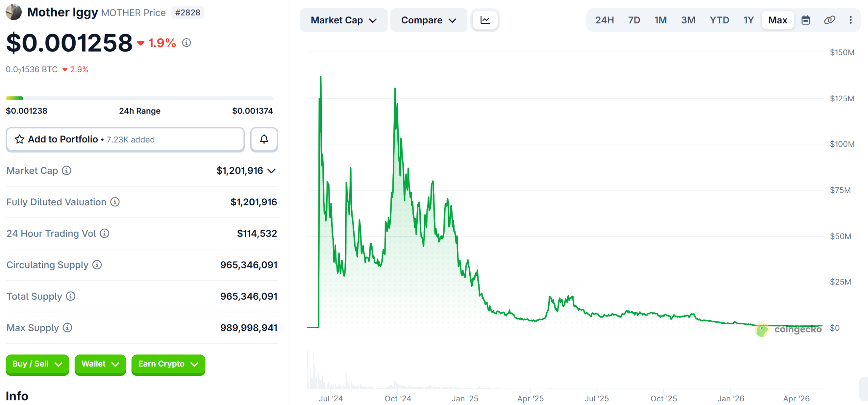Click the star icon in Add to Portfolio
Screen dimensions: 868x405
(x=20, y=139)
